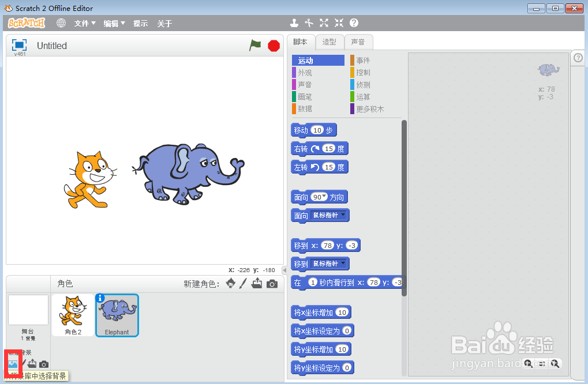The image size is (588, 384).
Task: Click the block help question mark tool
Action: [354, 23]
